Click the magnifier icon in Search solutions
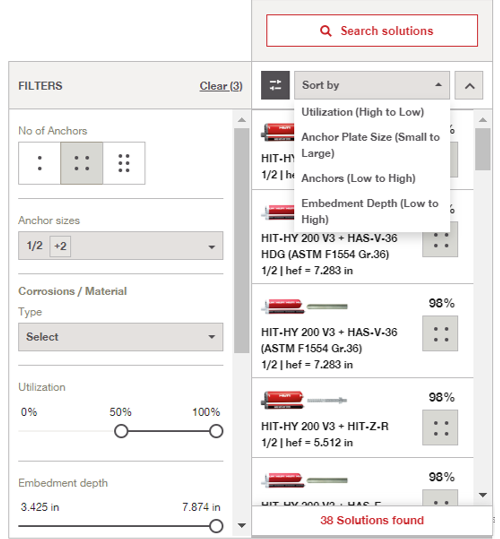 tap(325, 31)
